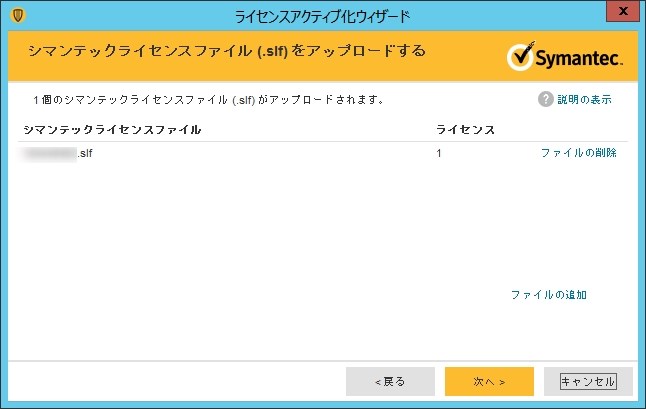Open the 説明の表示 help link

584,100
